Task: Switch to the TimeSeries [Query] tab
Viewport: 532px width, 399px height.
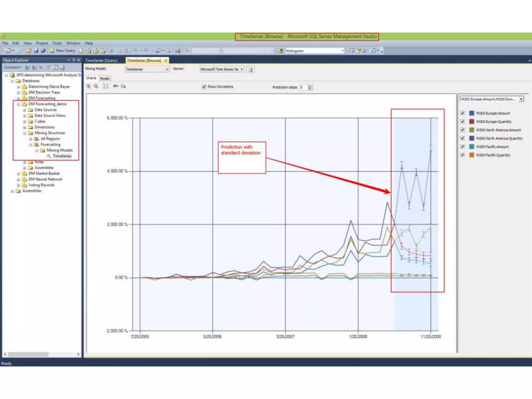Action: point(101,61)
